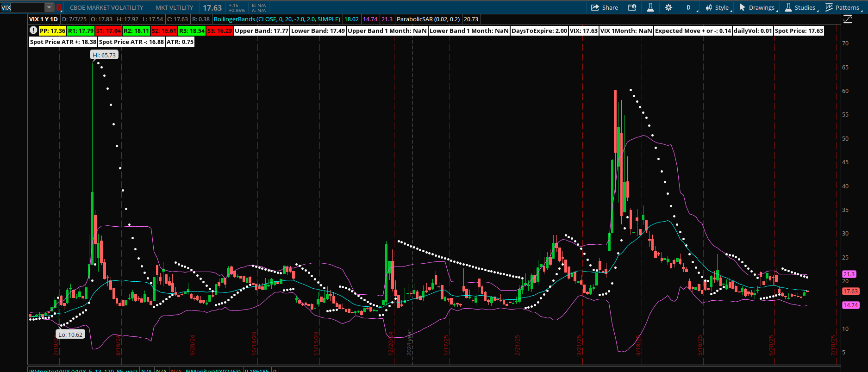
Task: Click the R2: 18.11 green label
Action: click(x=136, y=31)
